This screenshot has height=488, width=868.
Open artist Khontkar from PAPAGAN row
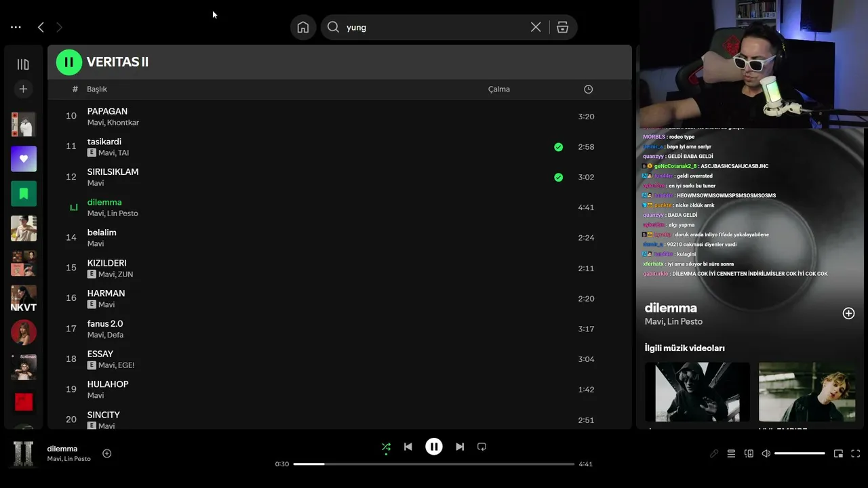pos(123,123)
